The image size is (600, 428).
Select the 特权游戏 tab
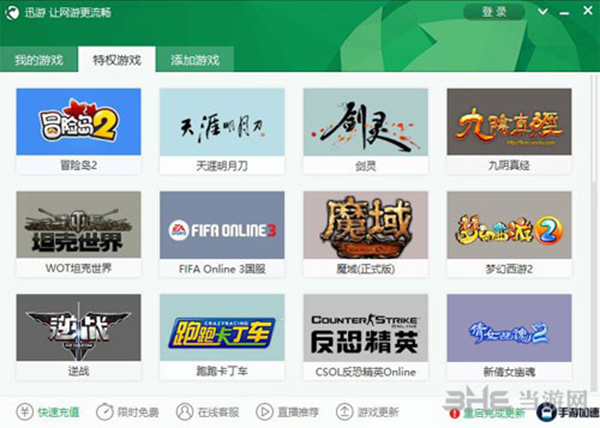[117, 60]
